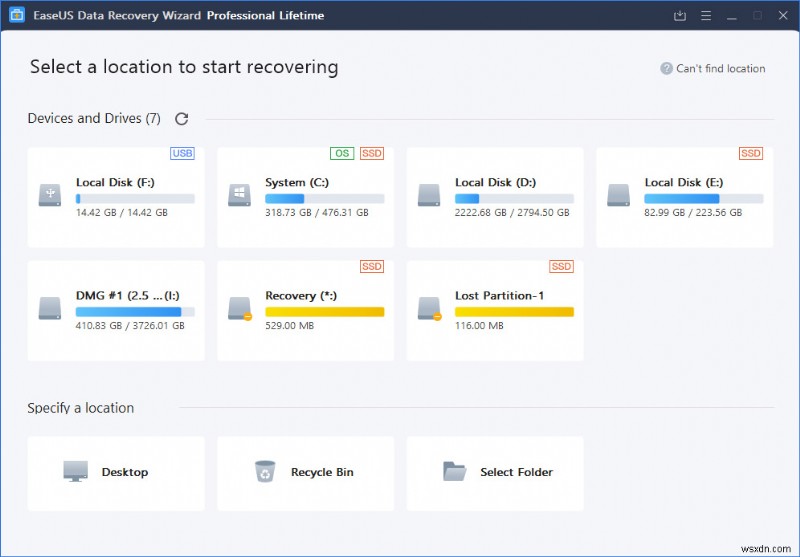The height and width of the screenshot is (557, 800).
Task: Click the Desktop monitor icon
Action: click(75, 472)
